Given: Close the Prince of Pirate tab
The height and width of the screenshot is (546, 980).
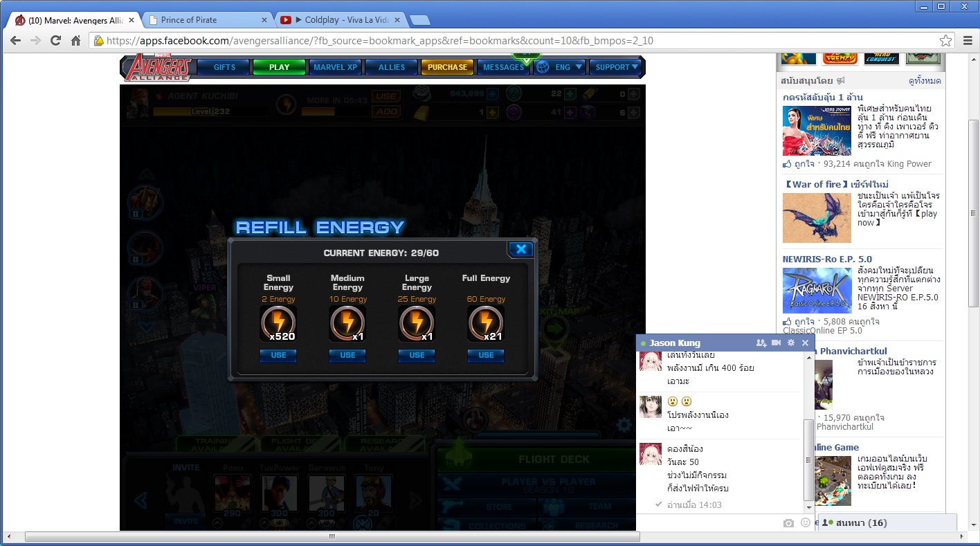Looking at the screenshot, I should (x=264, y=20).
